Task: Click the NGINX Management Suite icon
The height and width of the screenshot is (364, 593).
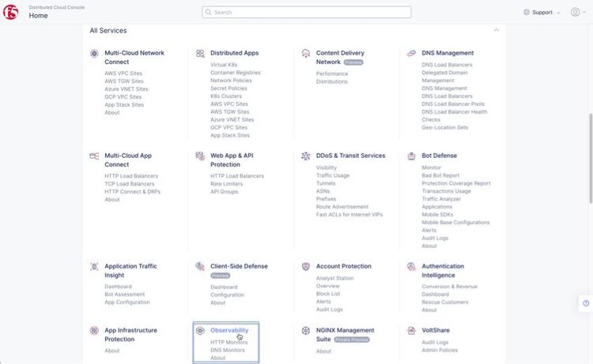Action: pos(306,331)
